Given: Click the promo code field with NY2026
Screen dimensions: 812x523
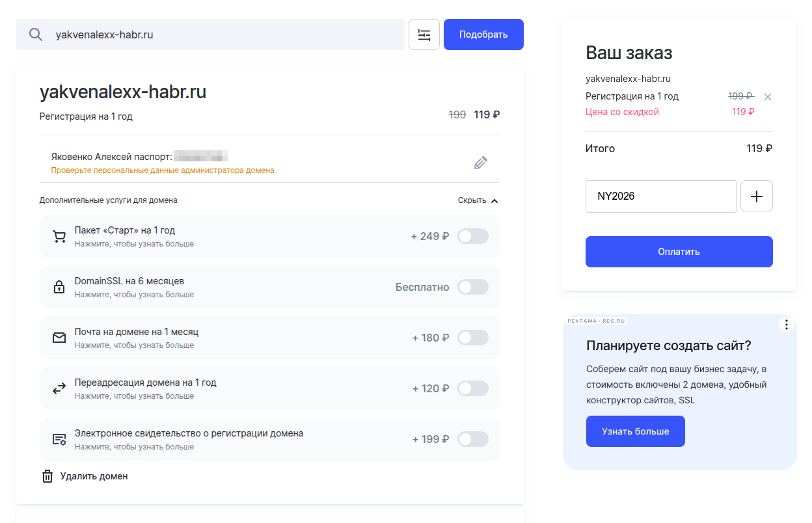Looking at the screenshot, I should point(660,196).
